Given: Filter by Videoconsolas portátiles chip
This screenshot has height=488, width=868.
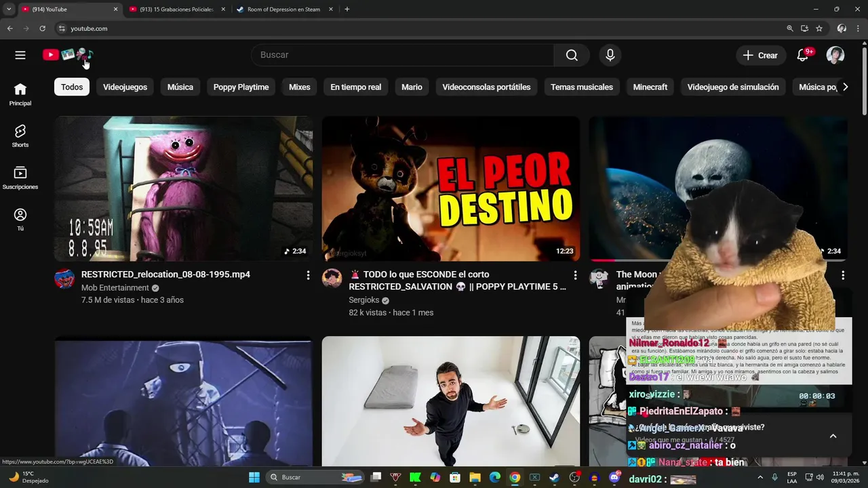Looking at the screenshot, I should coord(486,87).
